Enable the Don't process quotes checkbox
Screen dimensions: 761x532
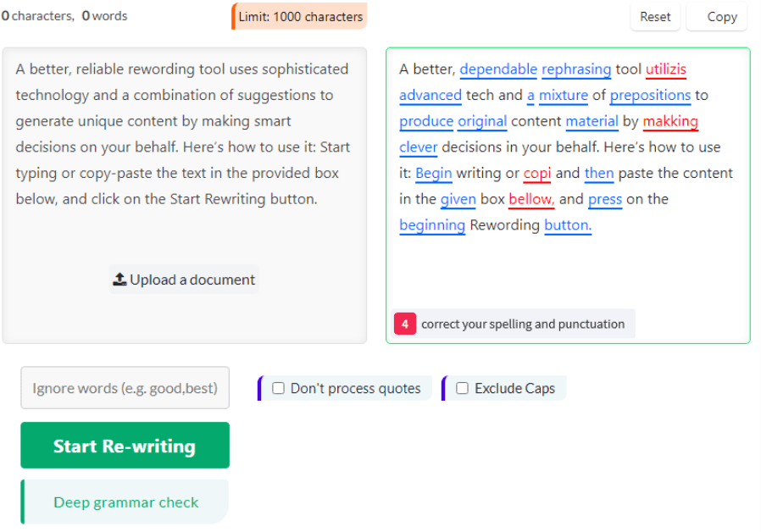coord(278,388)
